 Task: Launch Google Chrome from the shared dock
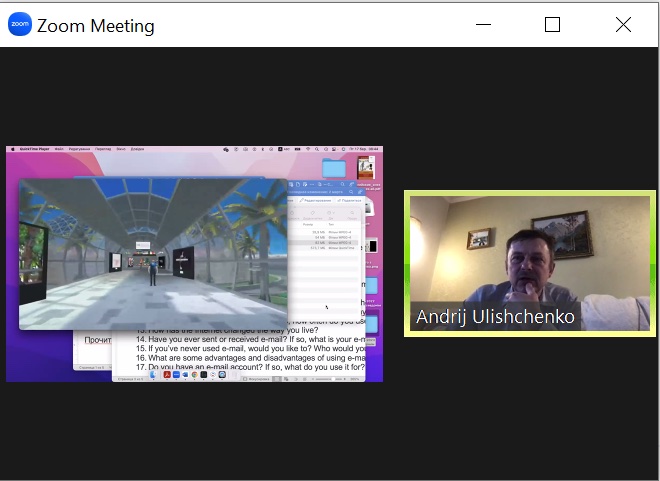(x=194, y=375)
